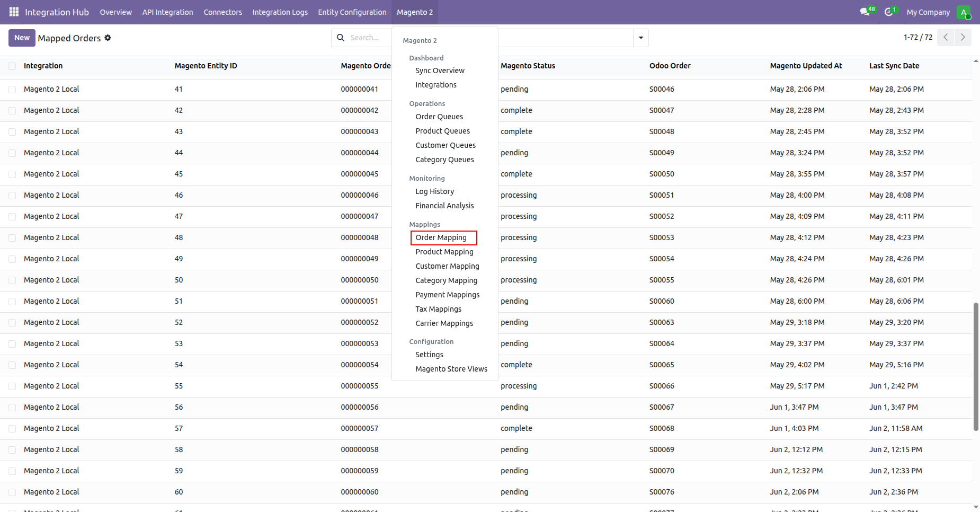Click the vertical scrollbar thumb
This screenshot has height=512, width=980.
click(976, 366)
